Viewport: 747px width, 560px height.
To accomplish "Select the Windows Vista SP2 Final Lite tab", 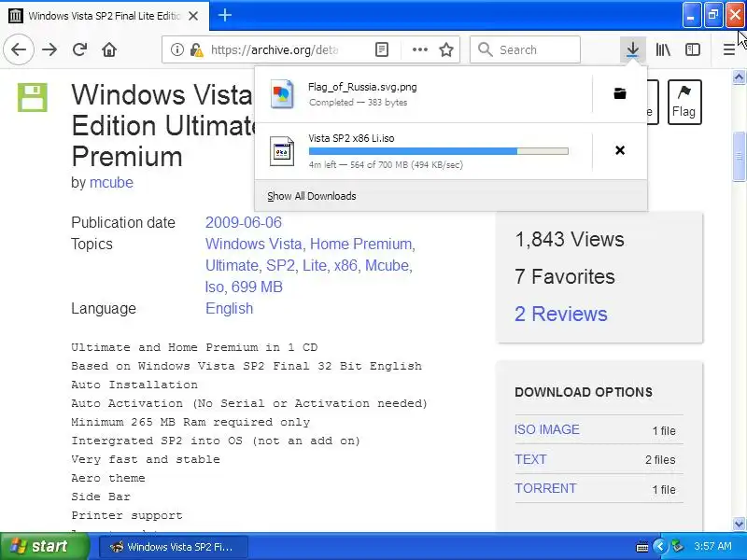I will pos(104,16).
